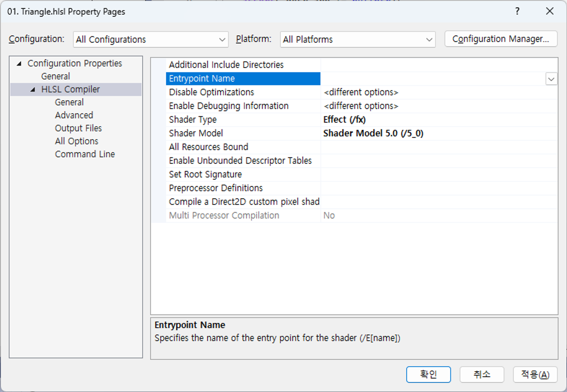Viewport: 567px width, 392px height.
Task: Open the Entrypoint Name value dropdown arrow
Action: (551, 79)
